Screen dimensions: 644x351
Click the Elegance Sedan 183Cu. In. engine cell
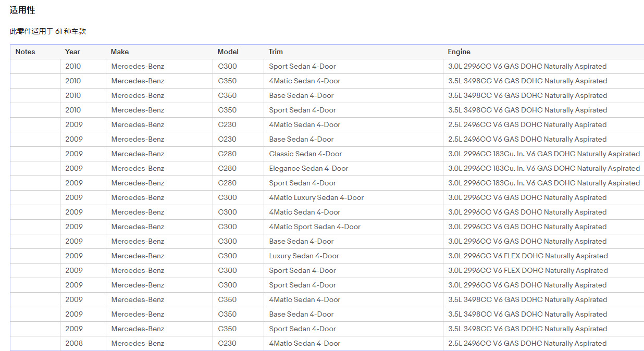coord(543,169)
